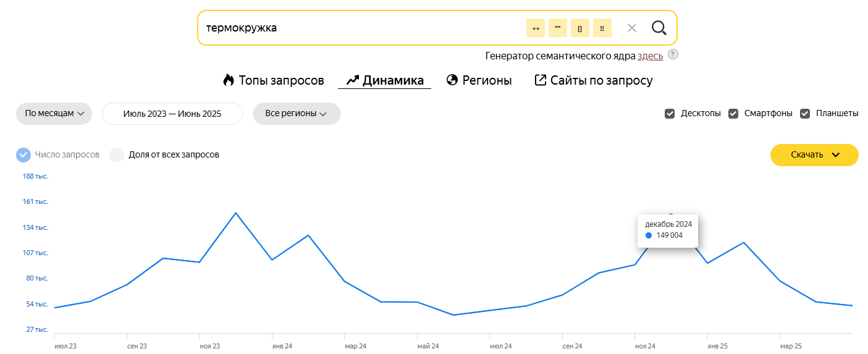The width and height of the screenshot is (868, 354).
Task: Clear the search query with X icon
Action: tap(631, 28)
